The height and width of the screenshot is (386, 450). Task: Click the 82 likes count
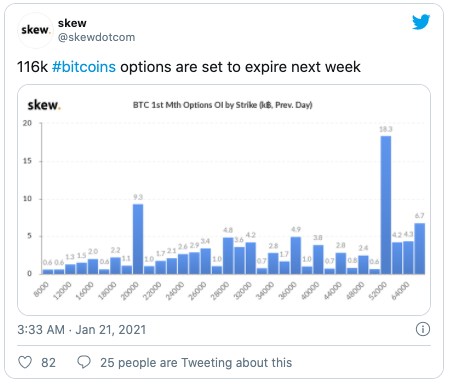pyautogui.click(x=48, y=363)
